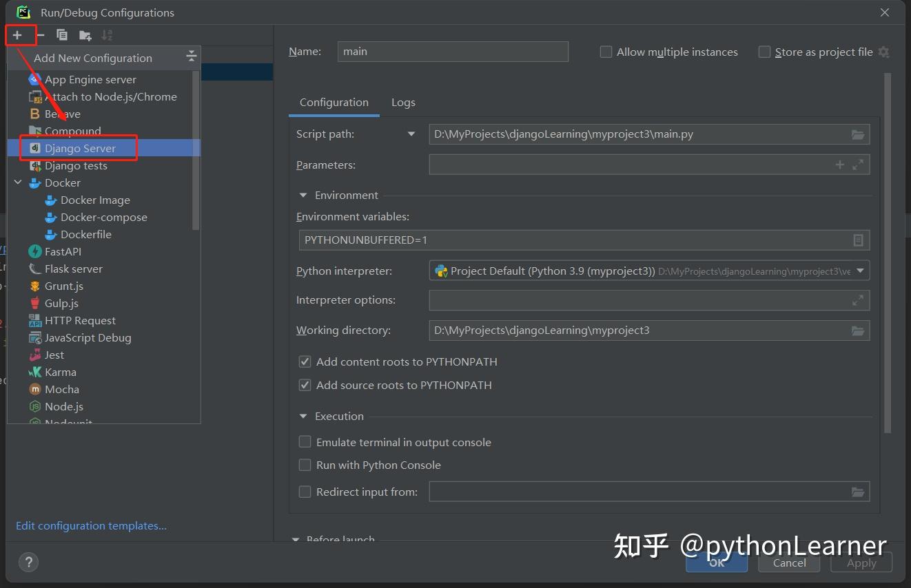This screenshot has width=911, height=588.
Task: Enable Allow multiple instances
Action: [x=606, y=52]
